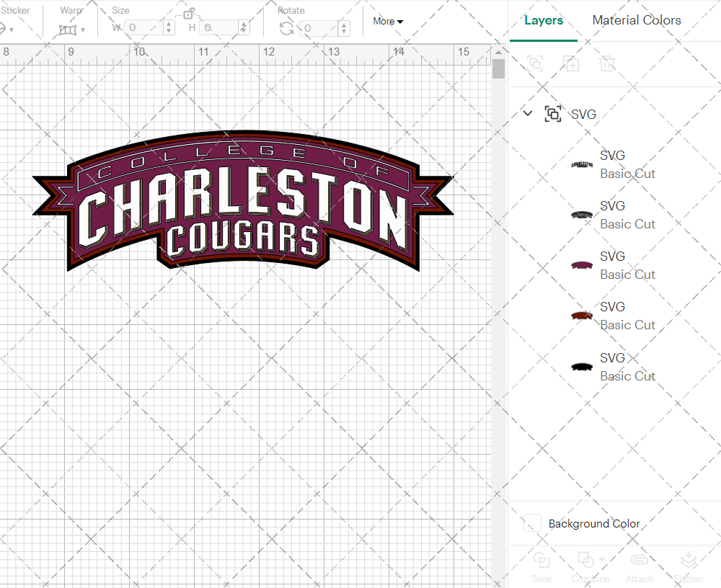Click the Background Color label
Screen dimensions: 721x588
click(594, 524)
